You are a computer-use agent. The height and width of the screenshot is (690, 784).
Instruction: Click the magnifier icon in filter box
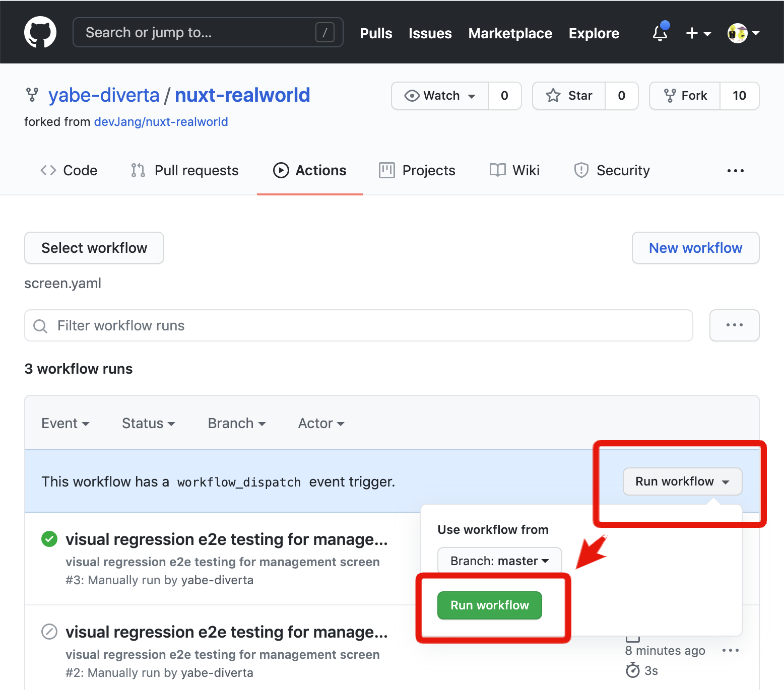(x=40, y=326)
